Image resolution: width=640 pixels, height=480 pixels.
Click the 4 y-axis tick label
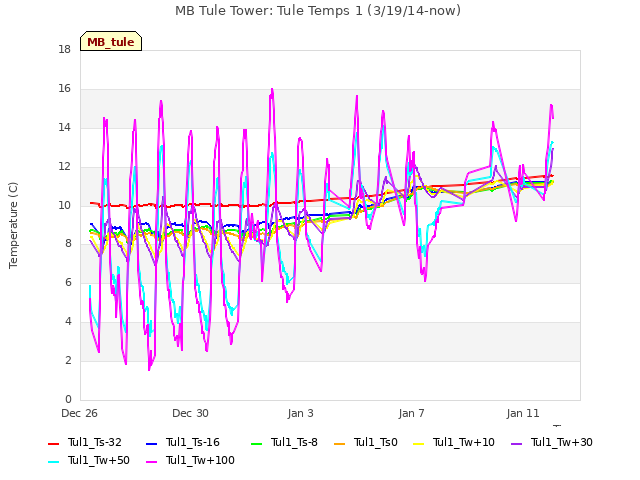[68, 322]
